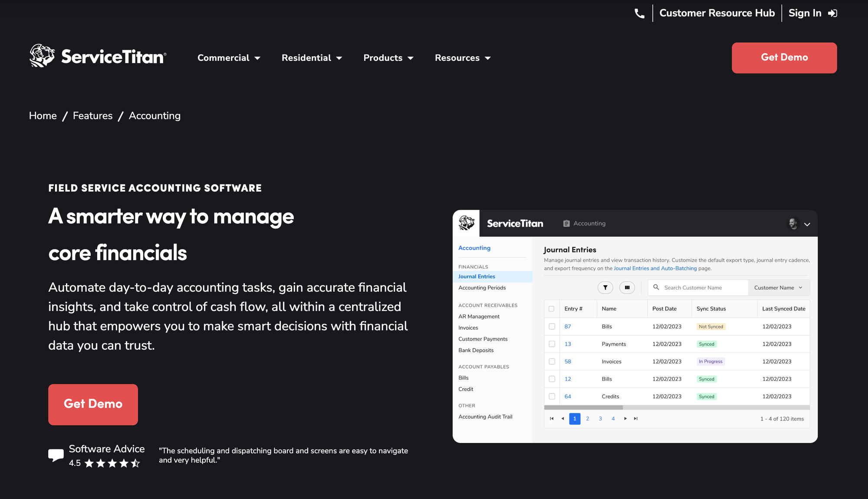
Task: Click the columns view icon
Action: [627, 288]
